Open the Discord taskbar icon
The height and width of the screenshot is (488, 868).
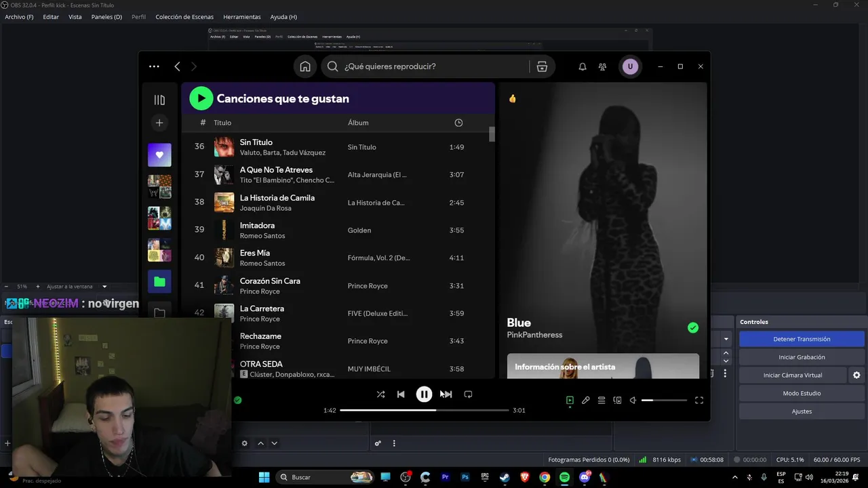(x=585, y=477)
